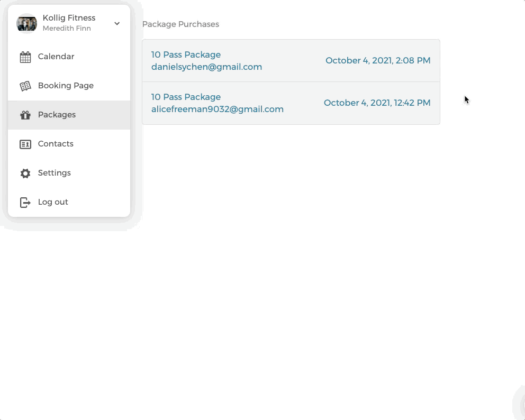This screenshot has width=525, height=420.
Task: Choose Log out in the sidebar
Action: (x=69, y=202)
